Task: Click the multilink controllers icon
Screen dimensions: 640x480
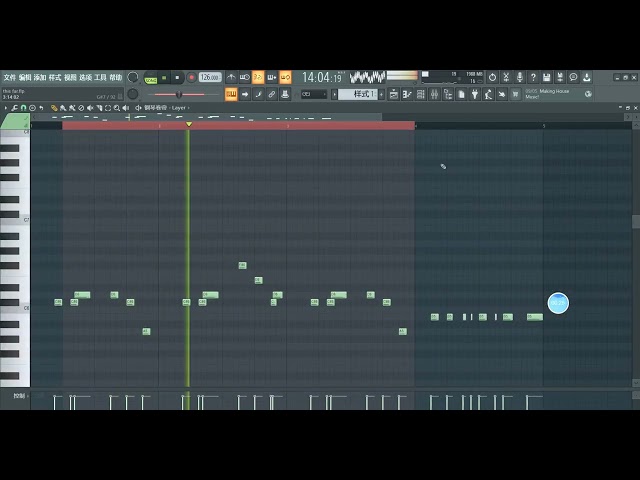Action: tap(285, 94)
